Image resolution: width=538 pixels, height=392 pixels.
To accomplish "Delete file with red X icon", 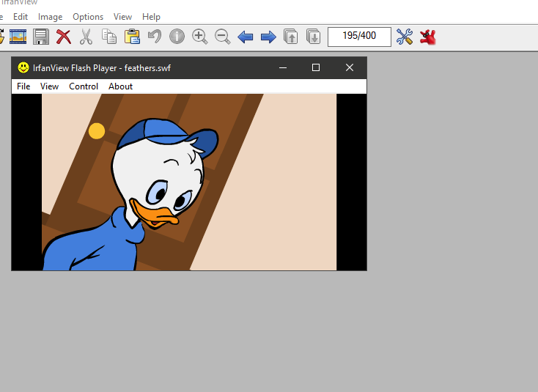I will [x=64, y=37].
